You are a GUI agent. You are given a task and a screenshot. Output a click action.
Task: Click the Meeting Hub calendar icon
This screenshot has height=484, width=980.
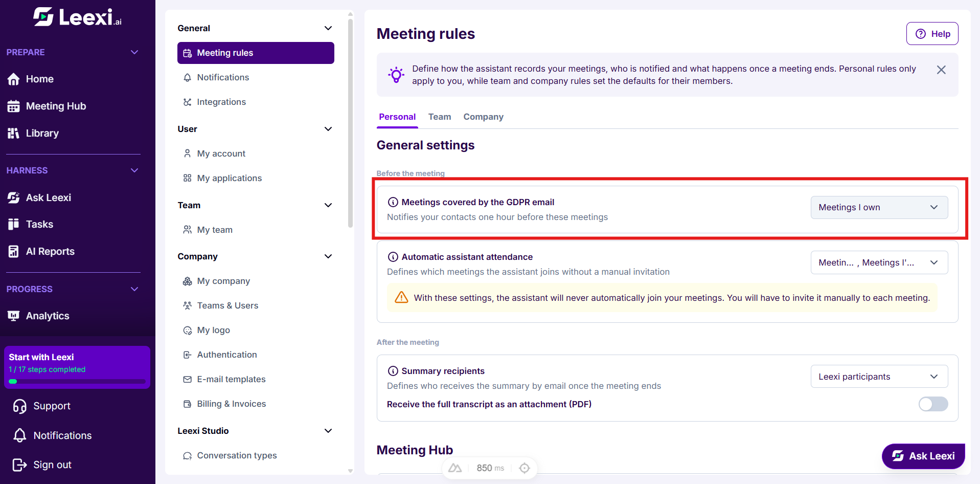(x=14, y=106)
